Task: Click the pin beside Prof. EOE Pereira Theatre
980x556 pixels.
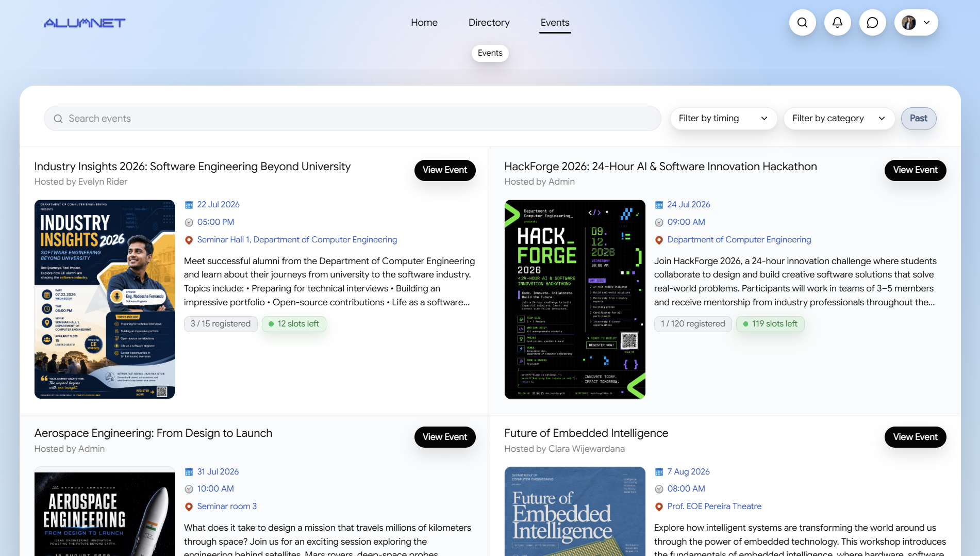Action: point(659,506)
